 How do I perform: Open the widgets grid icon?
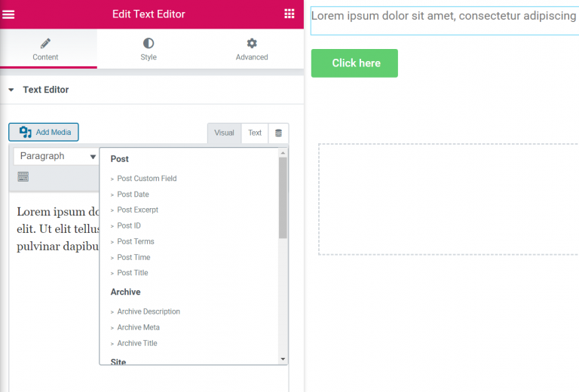pyautogui.click(x=289, y=14)
